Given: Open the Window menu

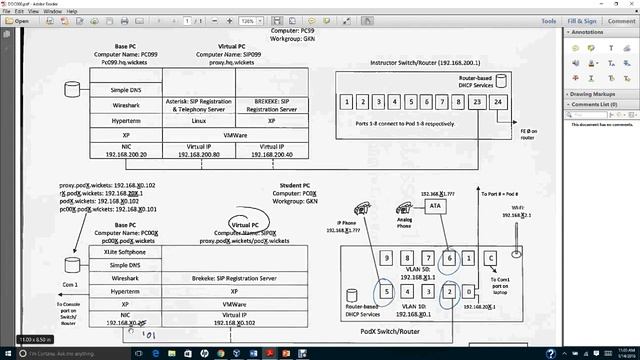Looking at the screenshot, I should (52, 11).
